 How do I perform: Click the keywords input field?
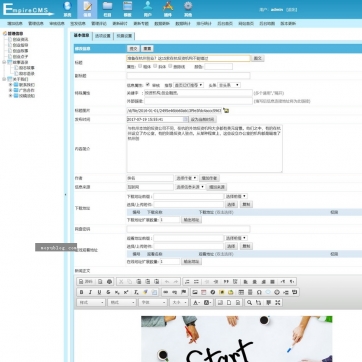tap(198, 93)
